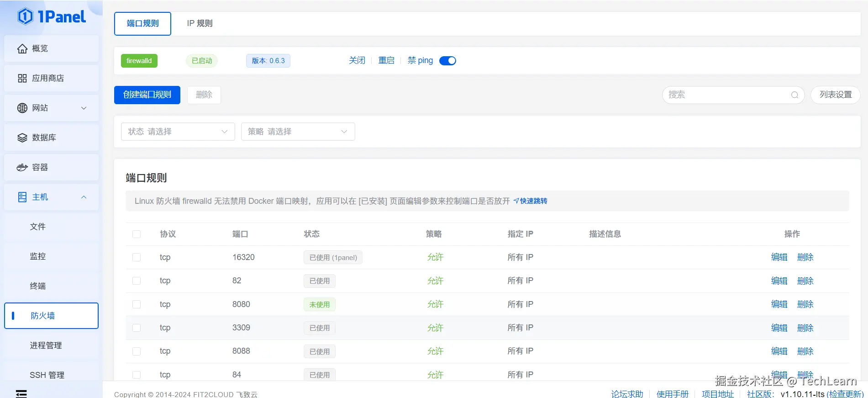
Task: Click the (检查更新) link
Action: [845, 394]
